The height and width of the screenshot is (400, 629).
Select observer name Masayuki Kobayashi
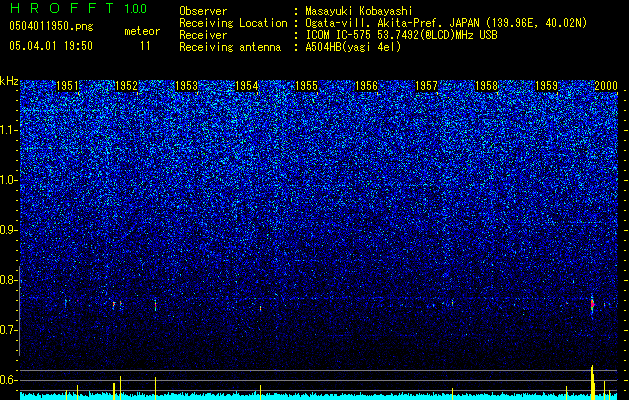(x=359, y=11)
